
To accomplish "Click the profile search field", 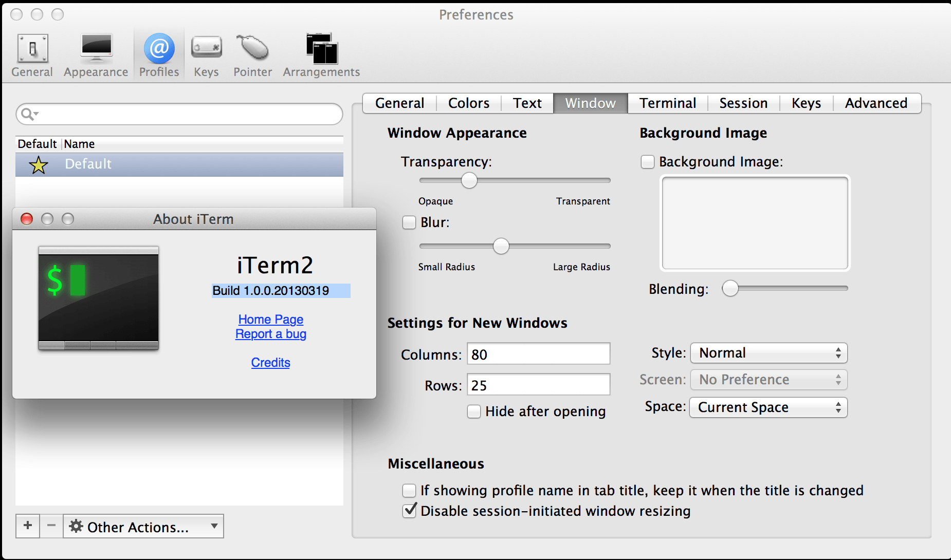I will click(x=179, y=114).
